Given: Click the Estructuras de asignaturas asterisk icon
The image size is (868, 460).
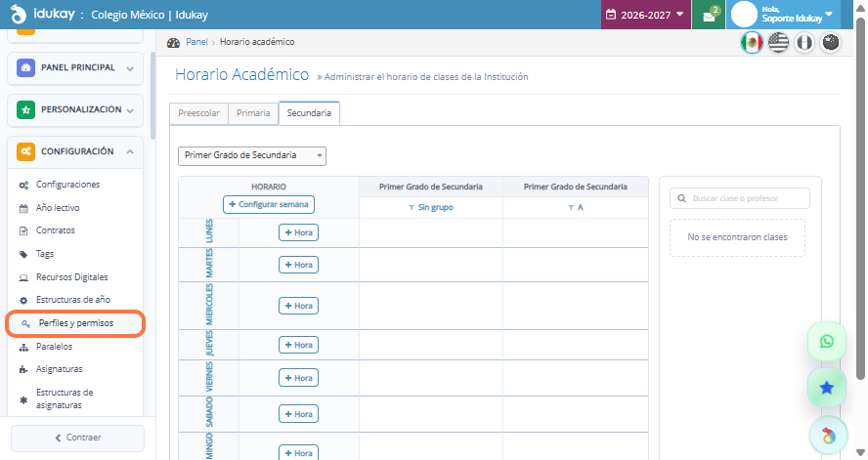Looking at the screenshot, I should click(x=23, y=399).
